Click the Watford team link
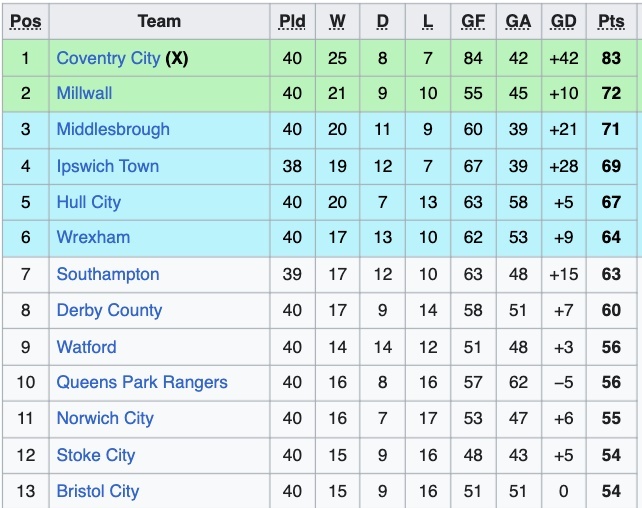The height and width of the screenshot is (508, 642). 86,347
